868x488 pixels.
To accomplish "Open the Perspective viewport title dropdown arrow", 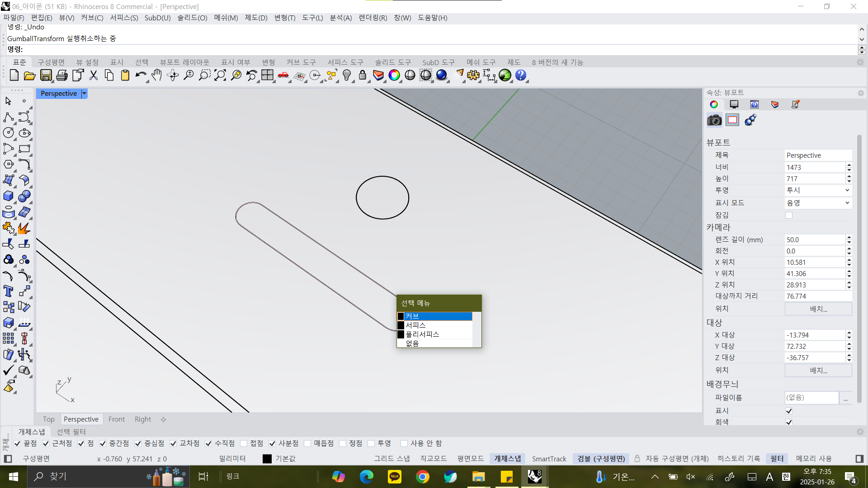I will point(84,94).
